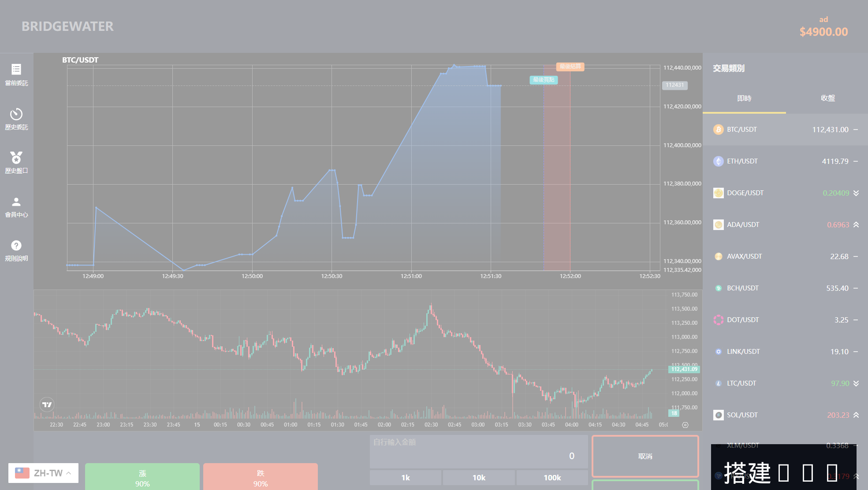Select the 100k amount button

552,478
